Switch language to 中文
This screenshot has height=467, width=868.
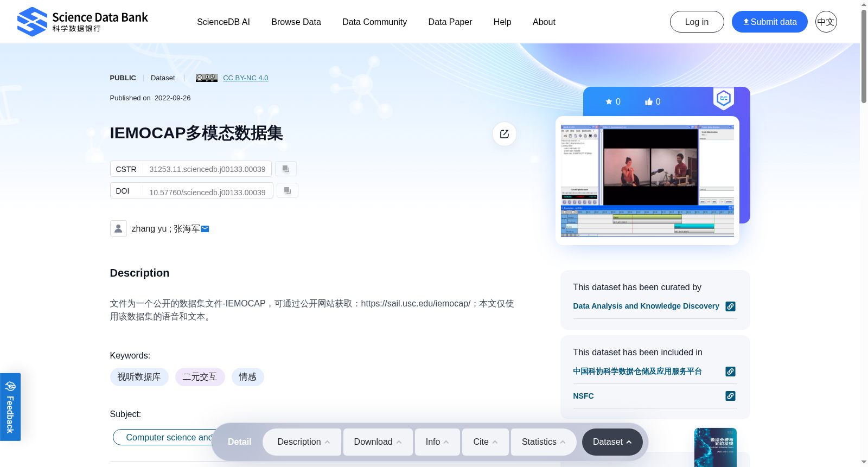[x=826, y=22]
